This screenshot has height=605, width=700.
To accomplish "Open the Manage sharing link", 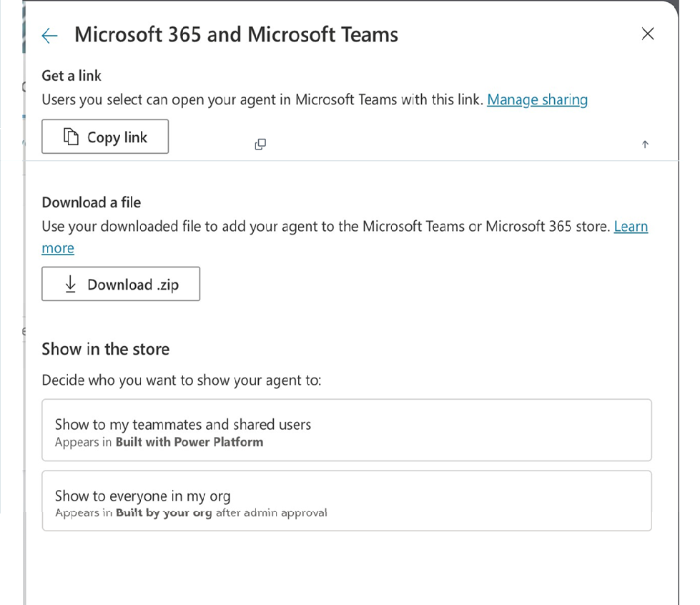I will tap(537, 99).
